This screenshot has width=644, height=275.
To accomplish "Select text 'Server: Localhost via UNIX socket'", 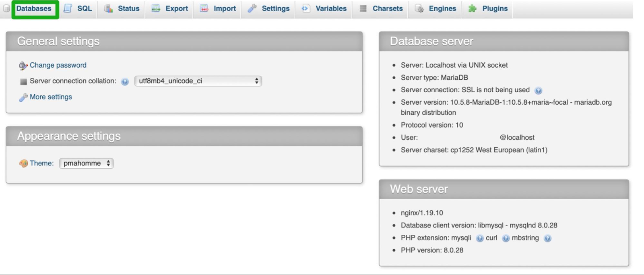I will click(x=454, y=65).
